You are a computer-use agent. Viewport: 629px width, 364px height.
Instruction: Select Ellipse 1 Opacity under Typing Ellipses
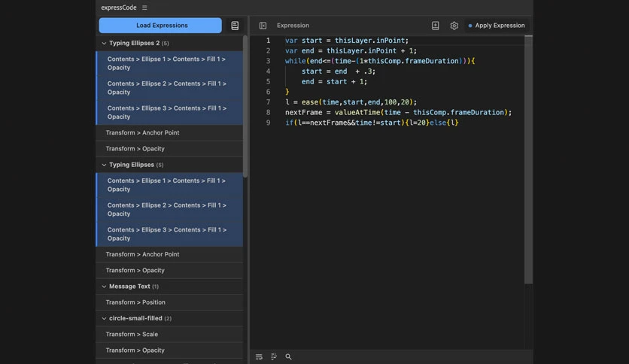(169, 185)
